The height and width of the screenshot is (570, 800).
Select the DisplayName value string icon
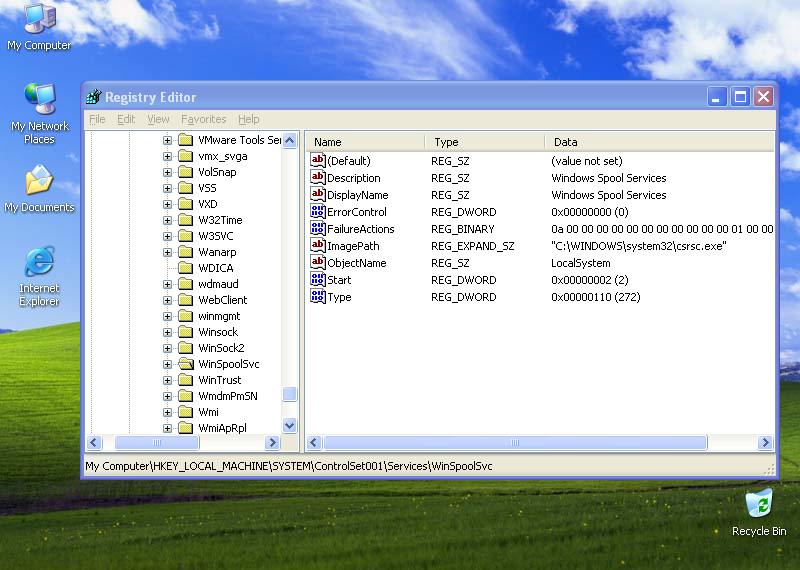(317, 194)
